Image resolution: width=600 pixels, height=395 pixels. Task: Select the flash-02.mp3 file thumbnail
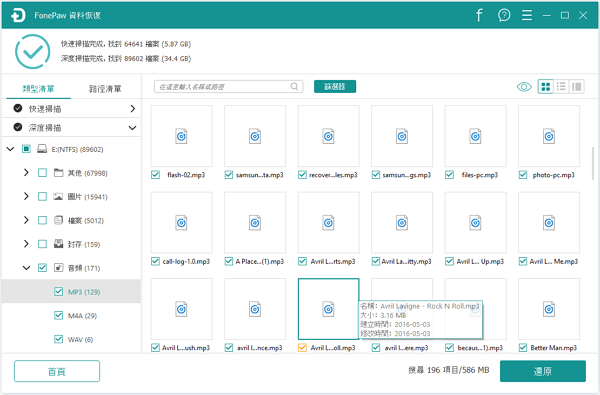[x=181, y=136]
